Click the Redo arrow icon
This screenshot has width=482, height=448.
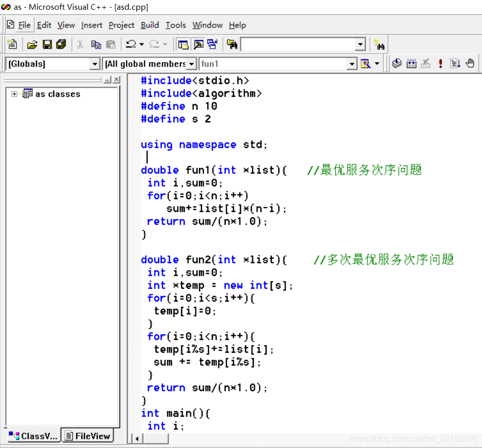click(154, 45)
